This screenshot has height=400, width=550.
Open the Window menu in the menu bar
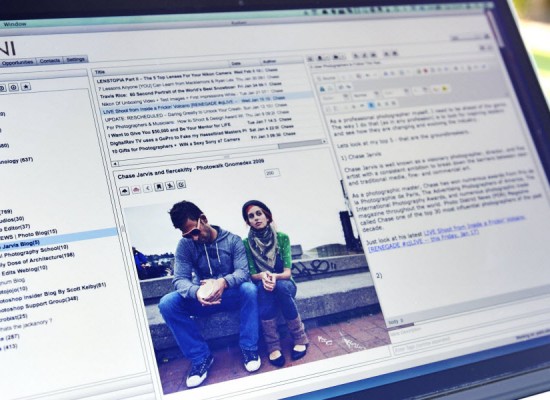click(15, 24)
